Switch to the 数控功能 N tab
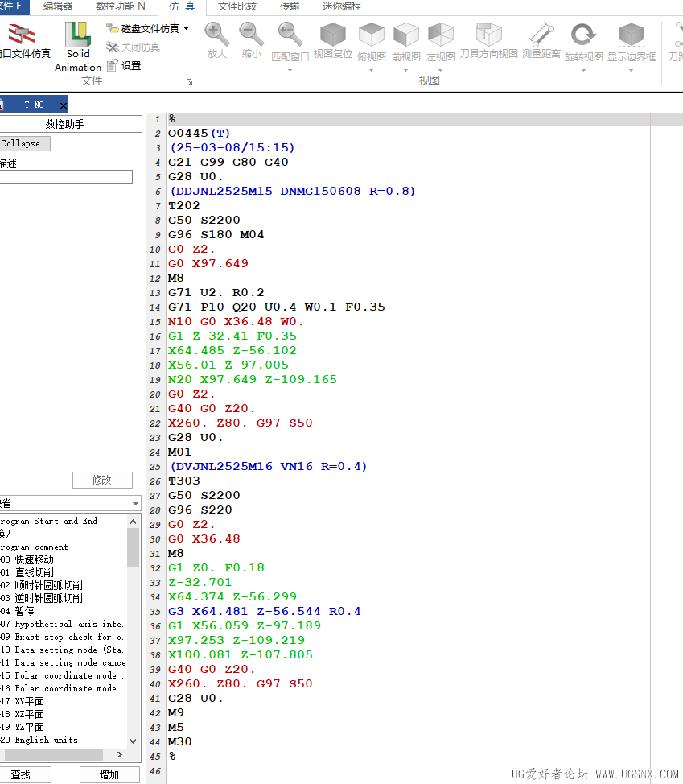Image resolution: width=683 pixels, height=784 pixels. [120, 6]
